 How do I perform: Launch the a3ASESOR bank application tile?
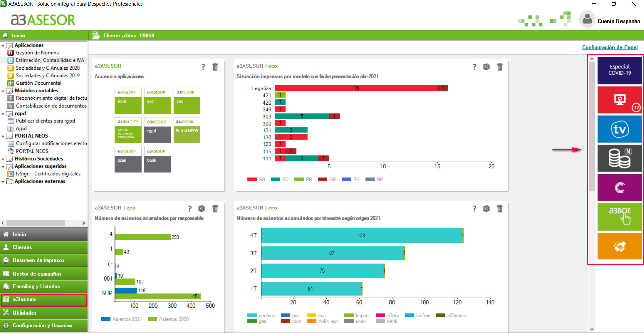point(157,160)
